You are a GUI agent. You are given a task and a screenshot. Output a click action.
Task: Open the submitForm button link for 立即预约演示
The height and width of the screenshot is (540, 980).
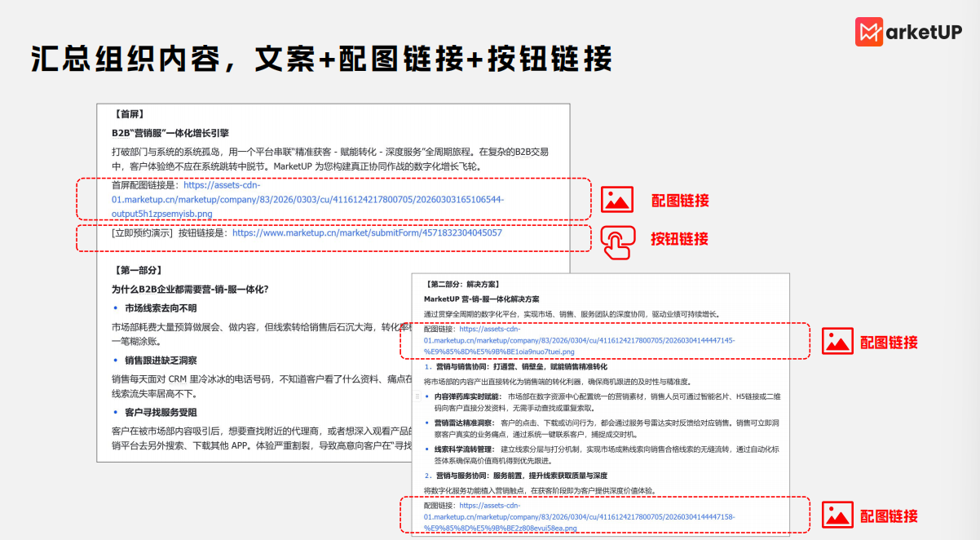tap(367, 232)
